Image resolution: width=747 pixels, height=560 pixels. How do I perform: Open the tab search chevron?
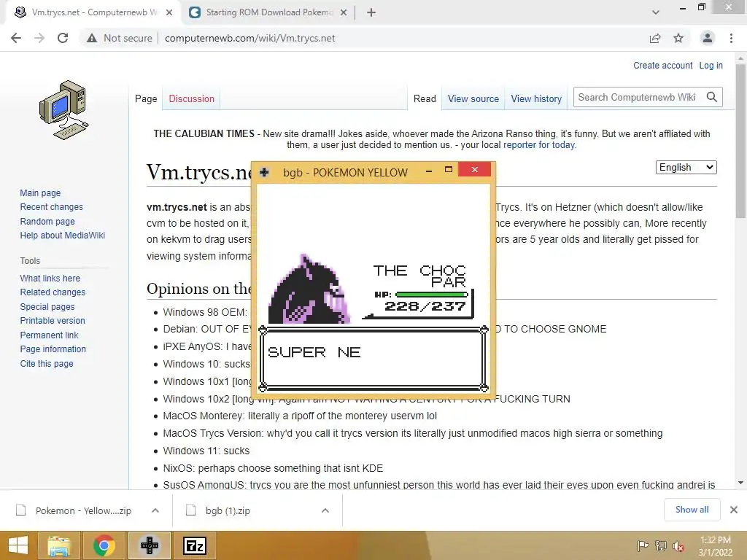pos(656,12)
